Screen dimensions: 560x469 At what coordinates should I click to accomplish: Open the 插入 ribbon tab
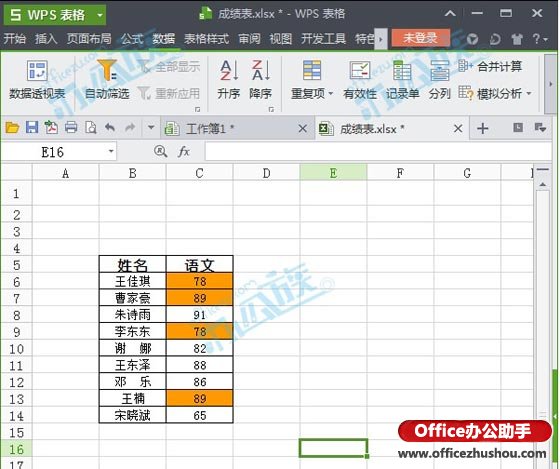(46, 38)
